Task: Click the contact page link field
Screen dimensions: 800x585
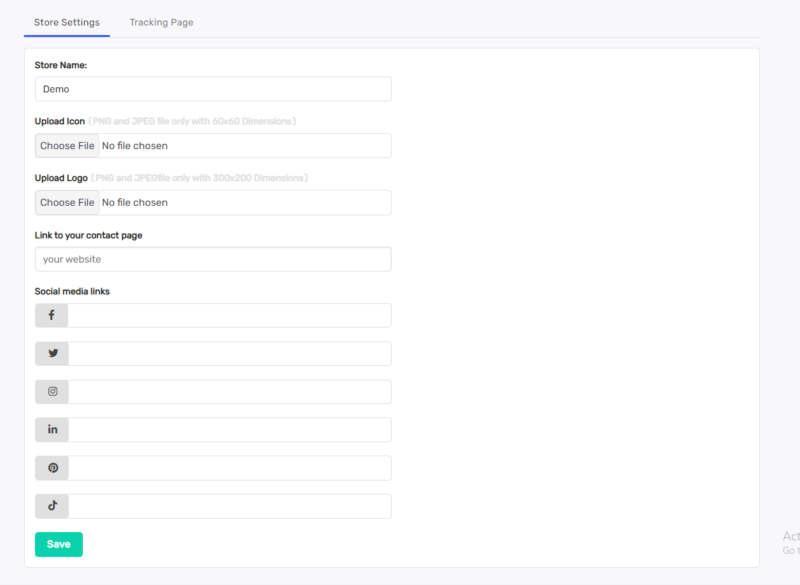Action: [213, 259]
